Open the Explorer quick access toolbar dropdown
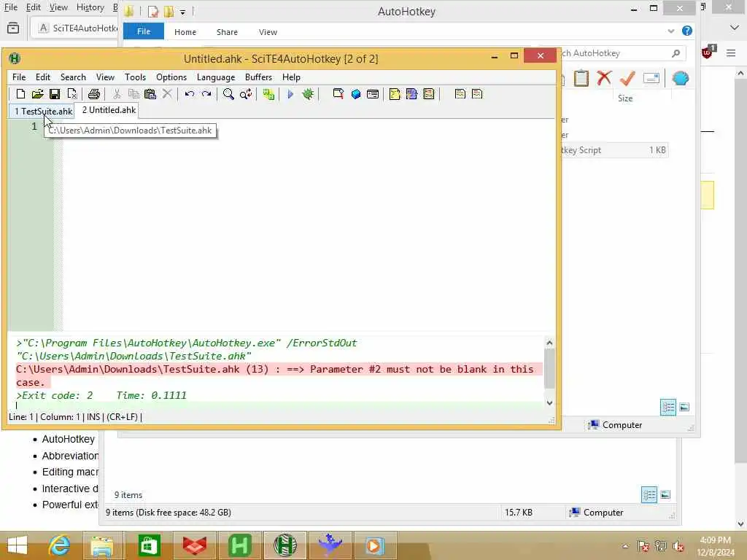The image size is (747, 560). click(182, 12)
